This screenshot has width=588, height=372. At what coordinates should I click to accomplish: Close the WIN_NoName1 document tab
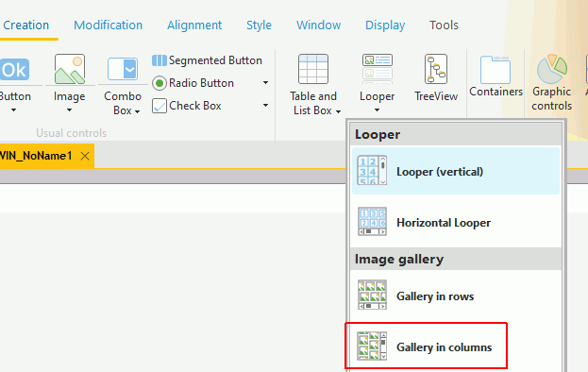(x=85, y=156)
